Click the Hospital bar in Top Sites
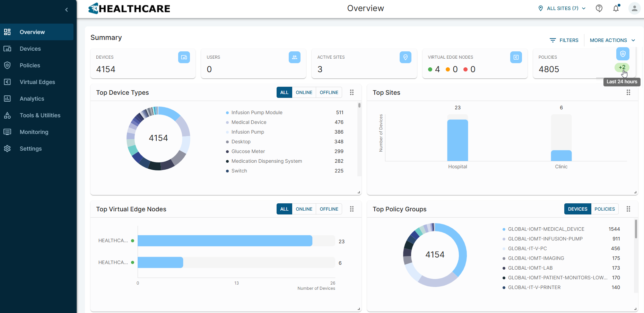 (458, 140)
